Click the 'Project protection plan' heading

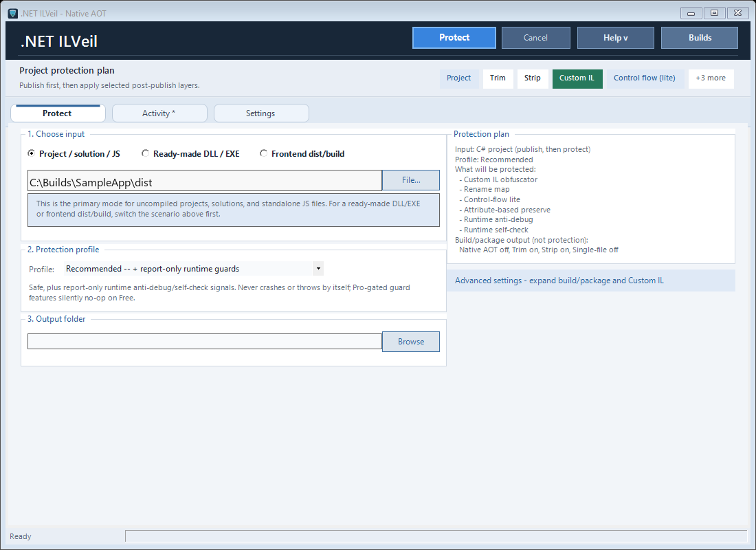[67, 71]
